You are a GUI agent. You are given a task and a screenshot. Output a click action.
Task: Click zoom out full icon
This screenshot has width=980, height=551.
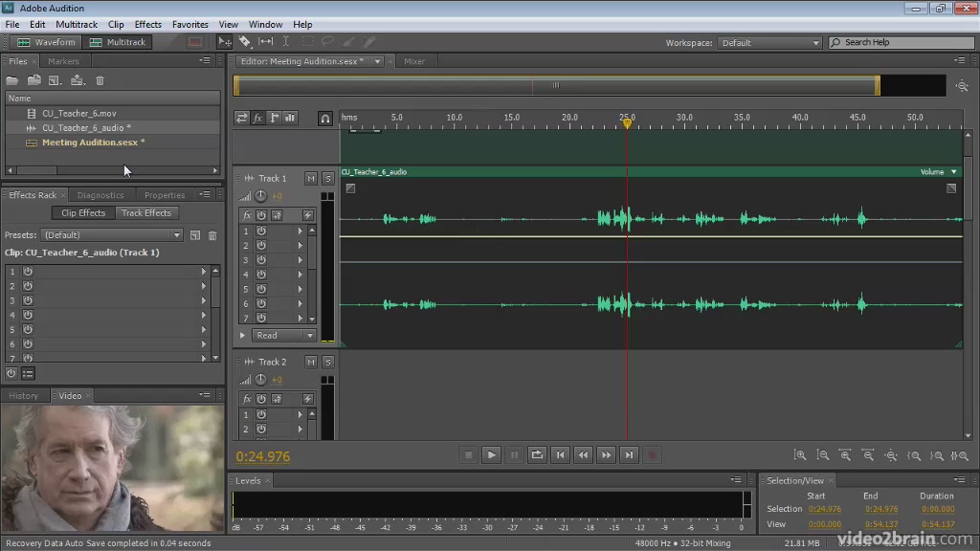tap(891, 455)
